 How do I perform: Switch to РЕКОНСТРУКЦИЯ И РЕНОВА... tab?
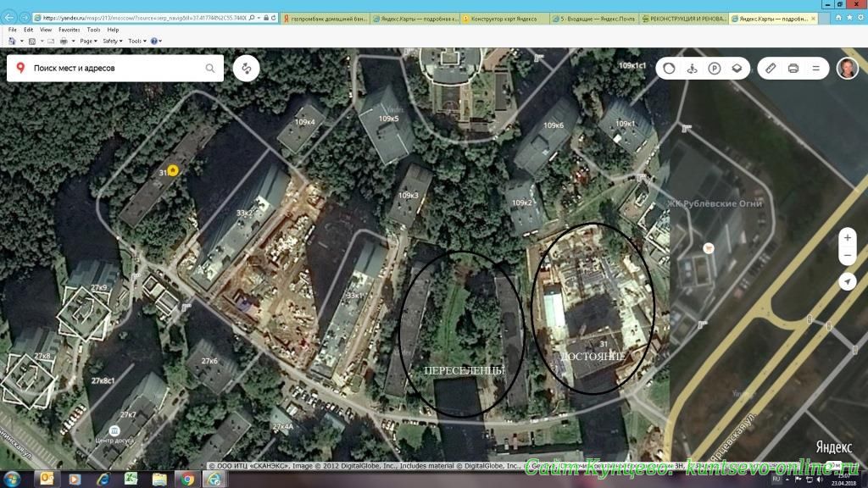point(684,19)
